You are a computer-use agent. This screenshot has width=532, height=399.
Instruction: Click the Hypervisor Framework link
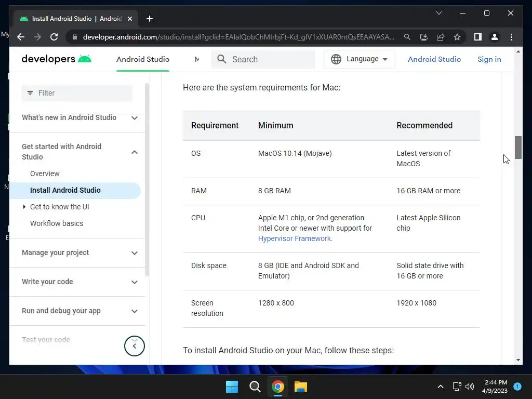[x=294, y=238]
